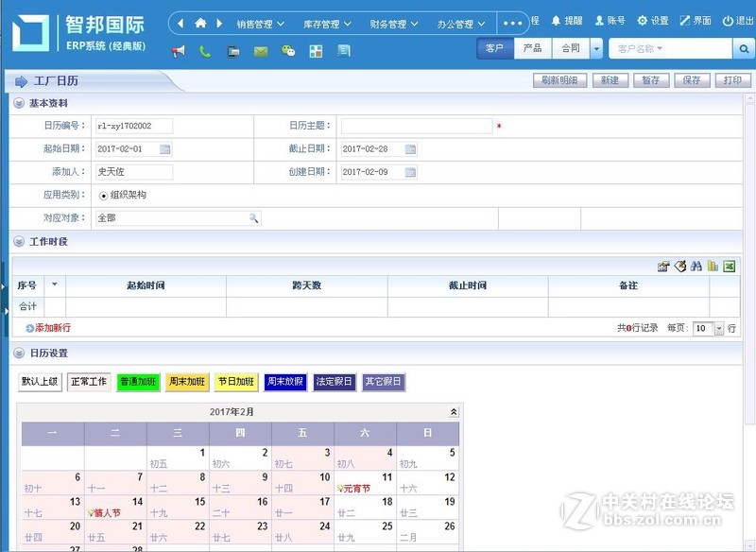This screenshot has width=756, height=552.
Task: Open calendar picker for 起始日期
Action: pyautogui.click(x=164, y=149)
